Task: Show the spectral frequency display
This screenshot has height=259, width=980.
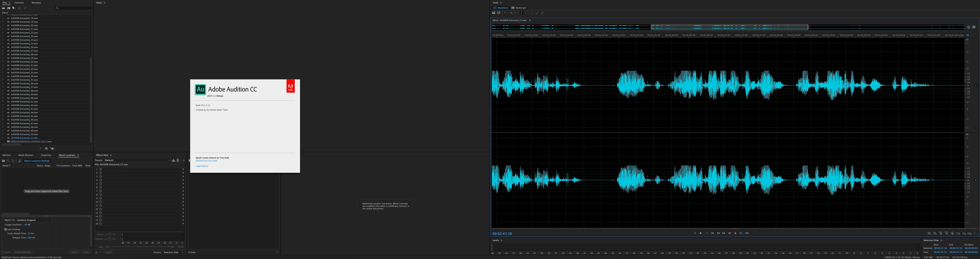Action: coord(494,13)
